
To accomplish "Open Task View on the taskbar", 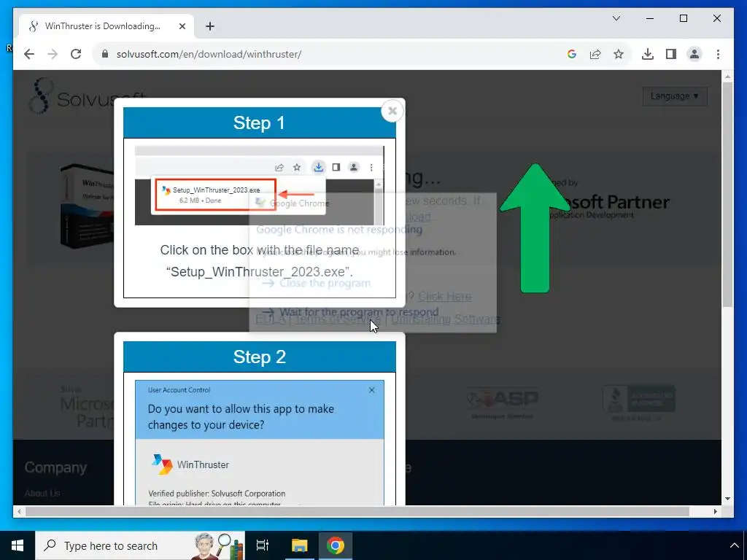I will point(263,545).
